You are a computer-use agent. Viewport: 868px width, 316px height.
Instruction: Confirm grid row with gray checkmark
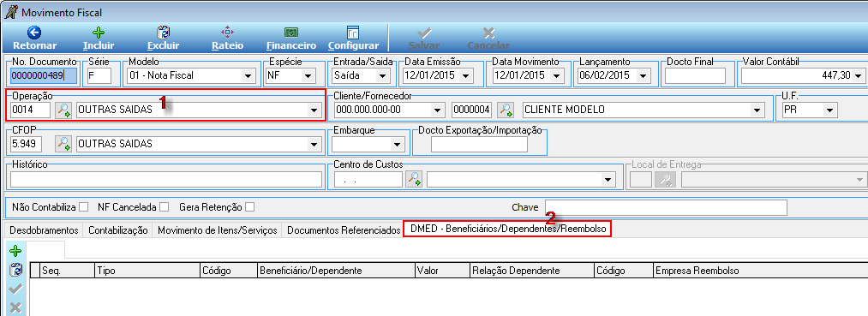(15, 289)
